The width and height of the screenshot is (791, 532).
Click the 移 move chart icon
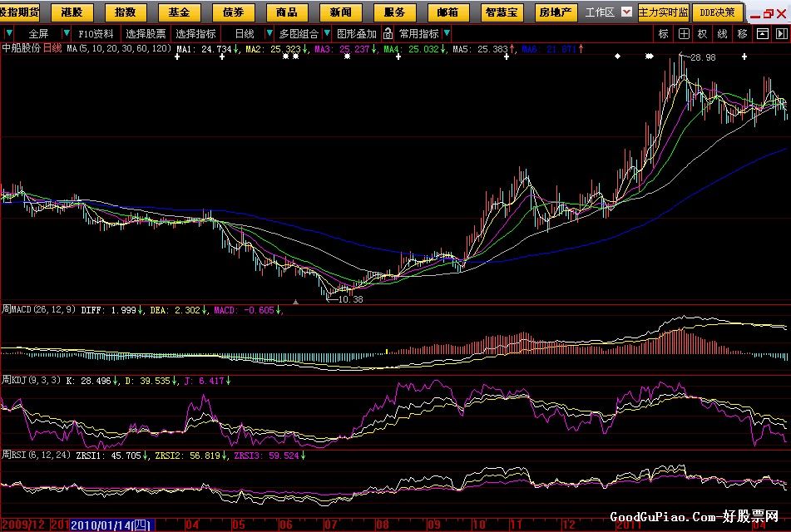click(742, 33)
